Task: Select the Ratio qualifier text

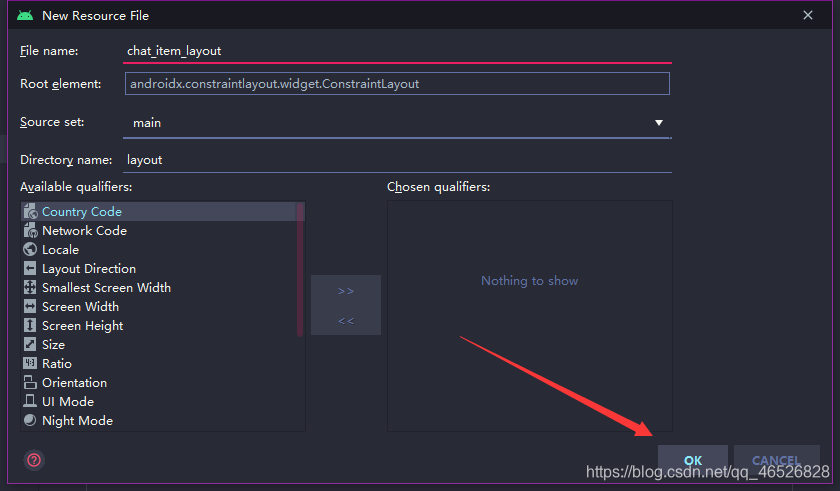Action: point(57,364)
